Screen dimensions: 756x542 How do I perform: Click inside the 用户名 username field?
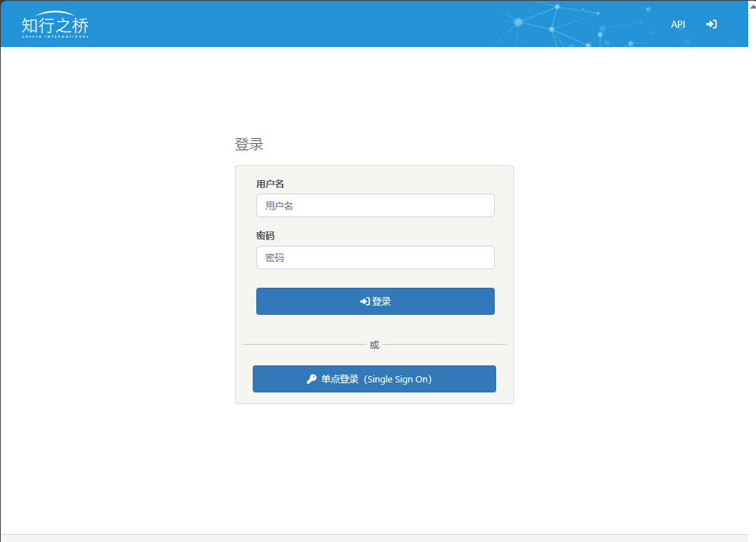point(375,205)
